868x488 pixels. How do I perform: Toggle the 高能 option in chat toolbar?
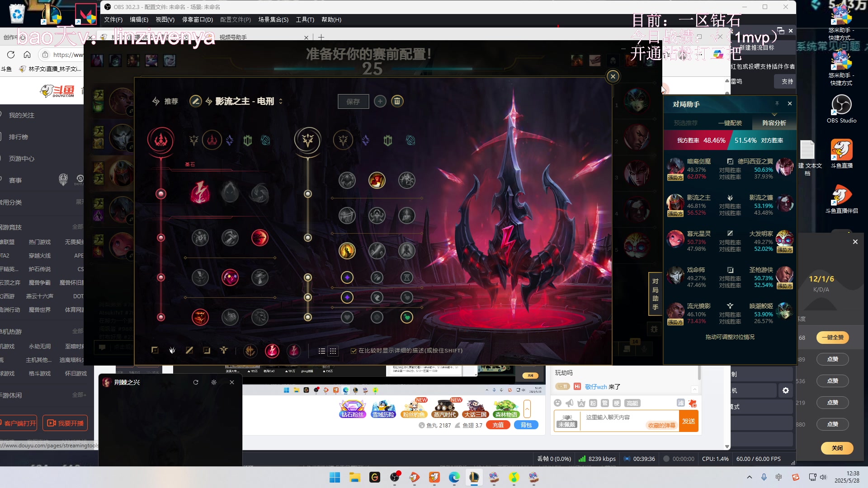coord(632,403)
